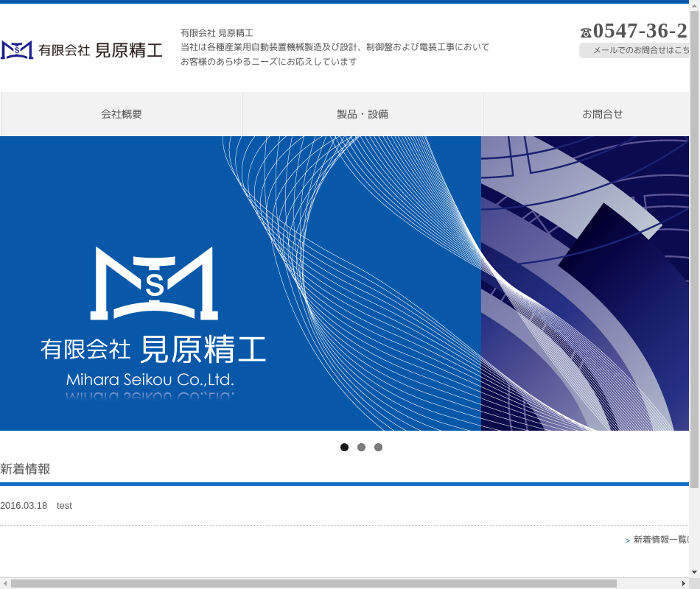Click the vertical scrollbar down arrow

click(x=694, y=571)
